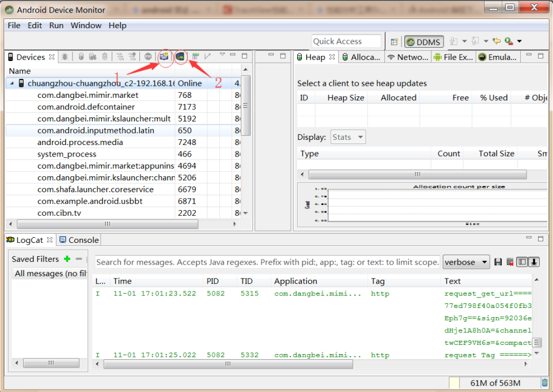Save the logcat log to file
Image resolution: width=553 pixels, height=392 pixels.
pos(498,262)
